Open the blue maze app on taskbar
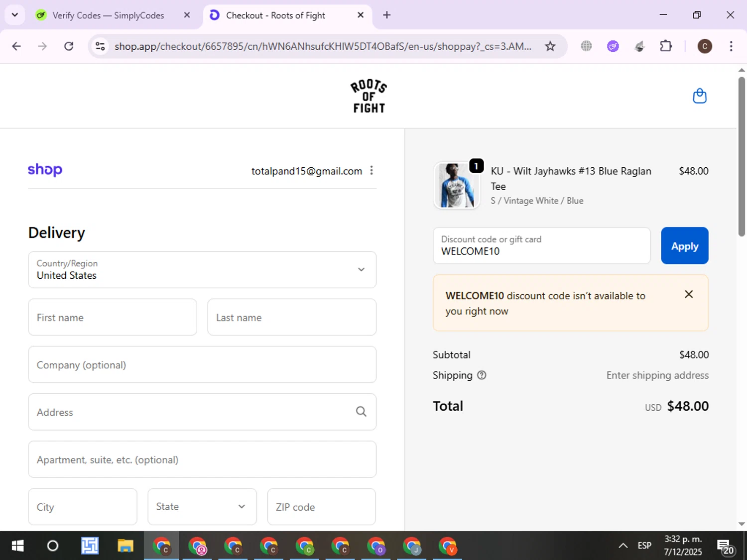The image size is (747, 560). (90, 546)
